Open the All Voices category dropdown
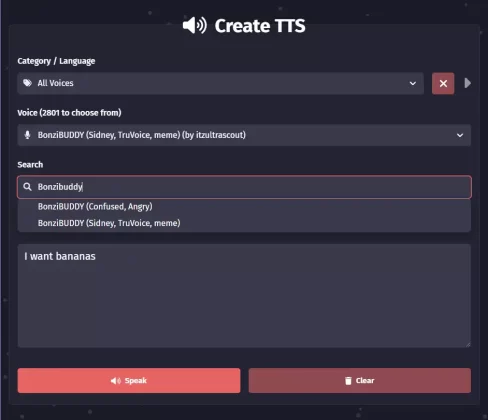This screenshot has height=420, width=488. (x=221, y=83)
